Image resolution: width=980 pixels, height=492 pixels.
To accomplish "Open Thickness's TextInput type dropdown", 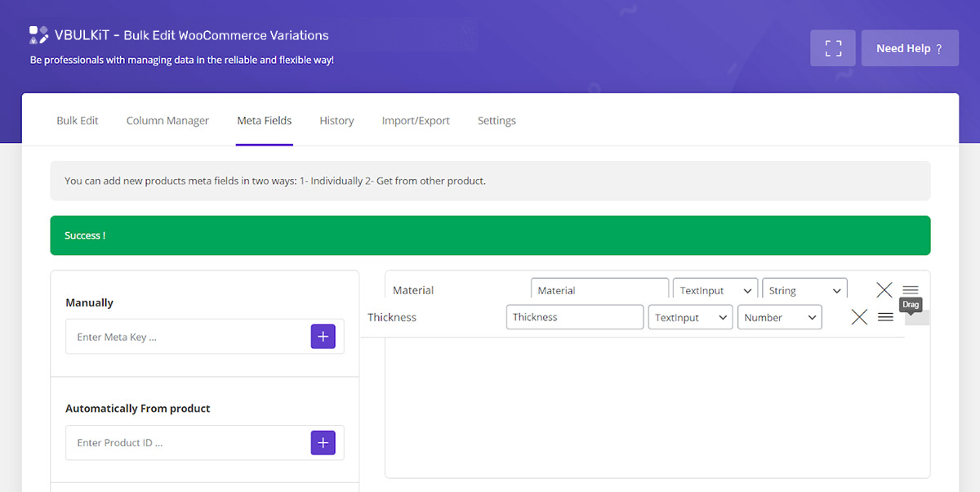I will (689, 317).
